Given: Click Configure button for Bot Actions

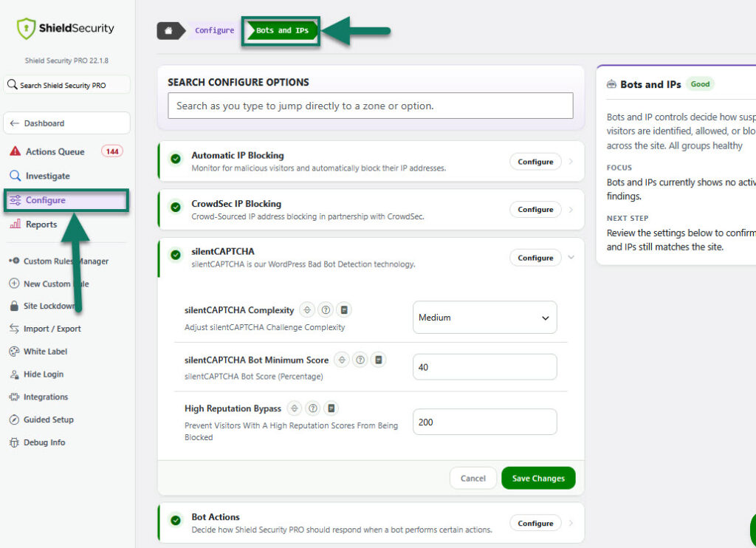Looking at the screenshot, I should 535,523.
